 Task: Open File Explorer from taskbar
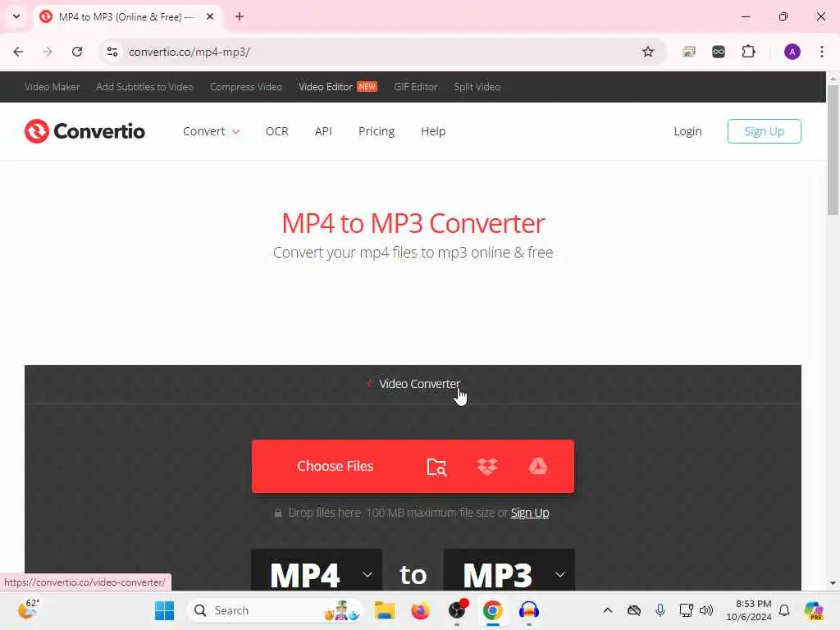pos(385,610)
